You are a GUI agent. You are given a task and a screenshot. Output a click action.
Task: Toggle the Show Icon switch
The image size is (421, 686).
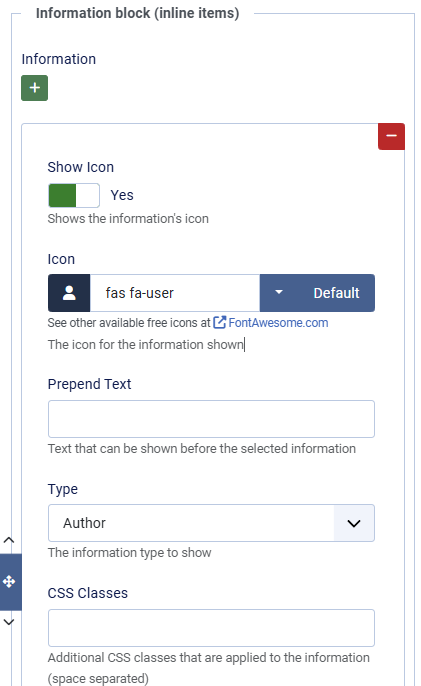click(74, 195)
